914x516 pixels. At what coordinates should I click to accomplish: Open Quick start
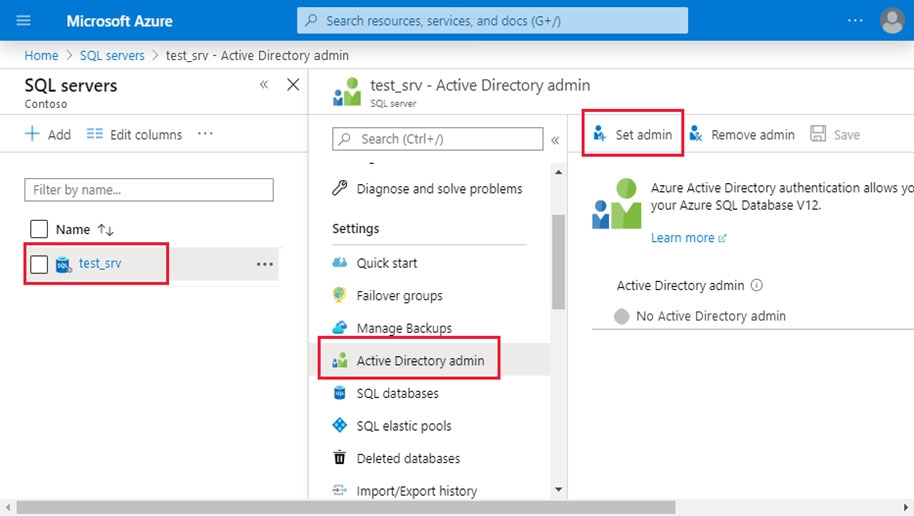coord(386,263)
